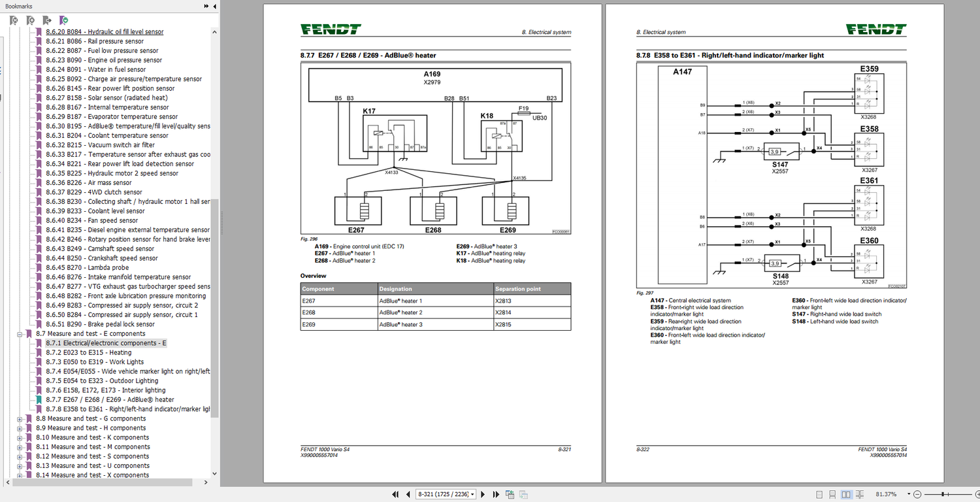Click the previous view icon in the bottom toolbar

(509, 494)
